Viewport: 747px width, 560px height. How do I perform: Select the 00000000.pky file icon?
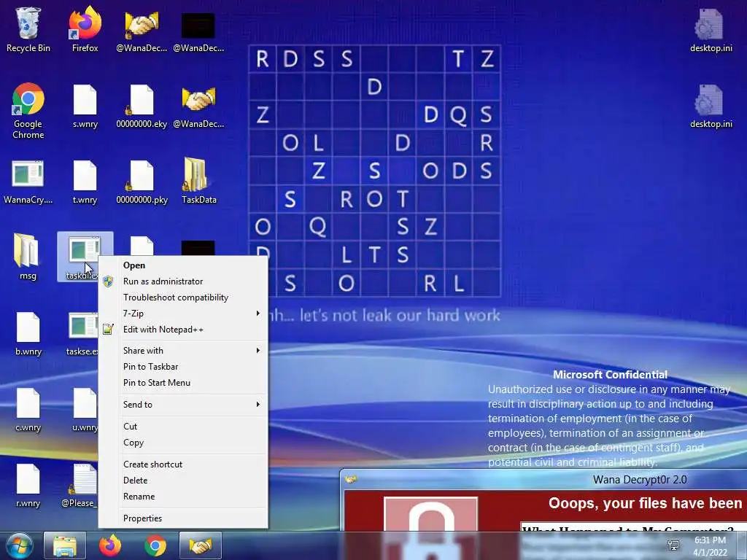(142, 183)
